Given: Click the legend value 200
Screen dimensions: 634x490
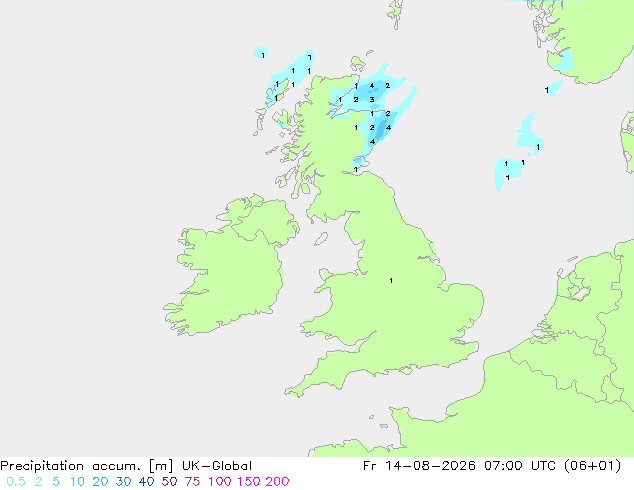Looking at the screenshot, I should (x=277, y=482).
